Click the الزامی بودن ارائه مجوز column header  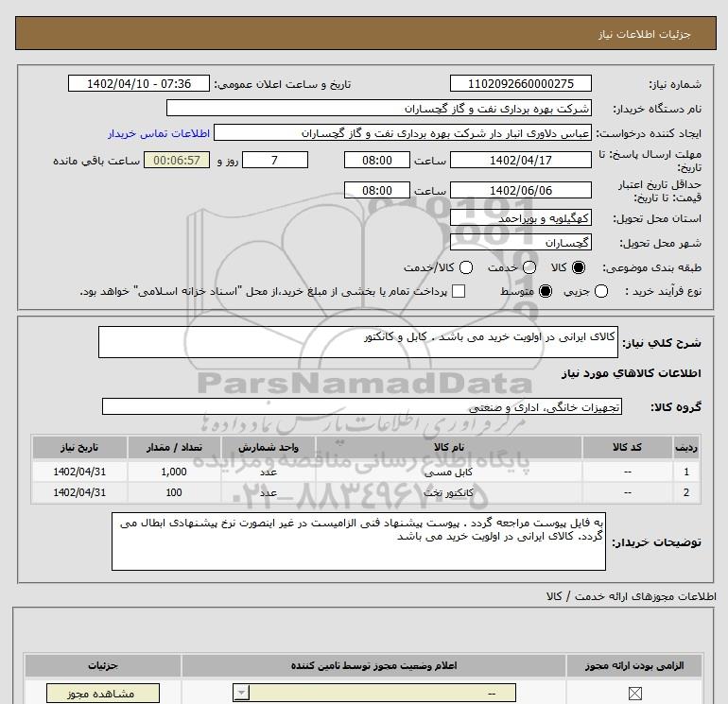pyautogui.click(x=634, y=666)
